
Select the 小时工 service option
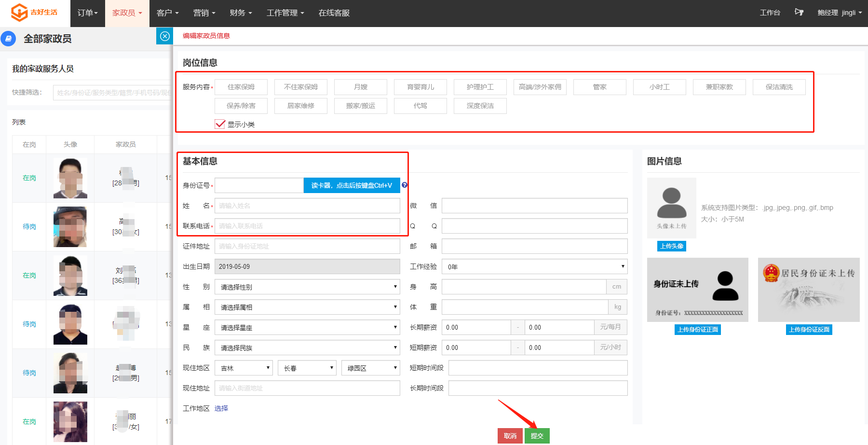[660, 87]
